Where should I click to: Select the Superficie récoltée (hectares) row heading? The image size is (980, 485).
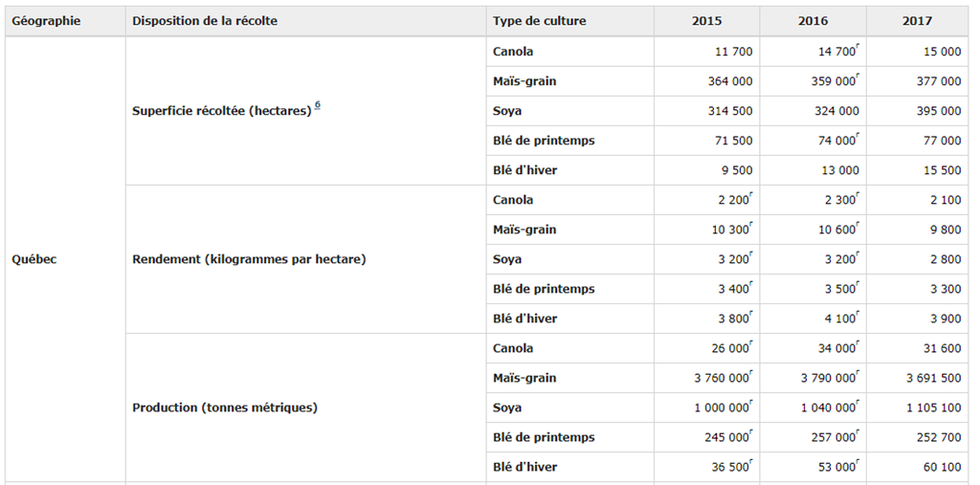coord(222,111)
